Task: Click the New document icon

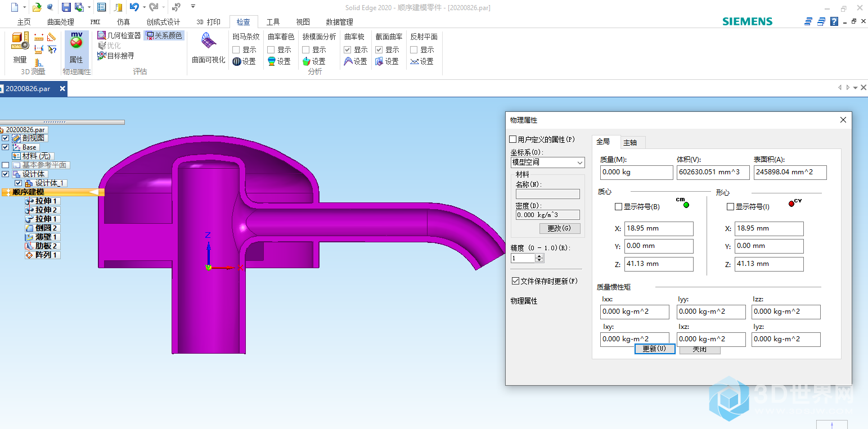Action: (14, 7)
